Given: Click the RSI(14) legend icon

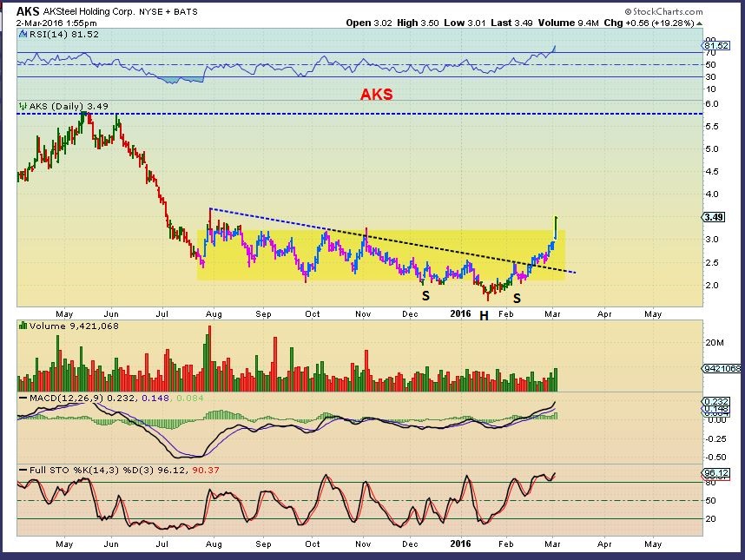Looking at the screenshot, I should (x=23, y=34).
